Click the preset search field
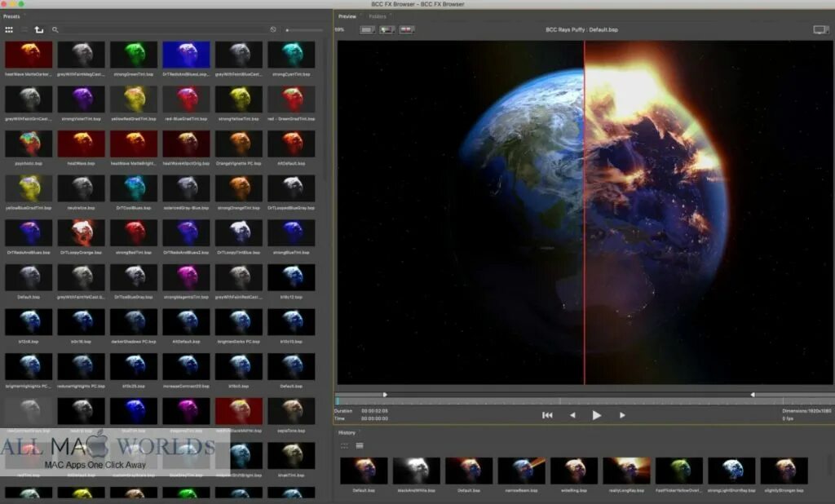This screenshot has height=504, width=835. [162, 30]
